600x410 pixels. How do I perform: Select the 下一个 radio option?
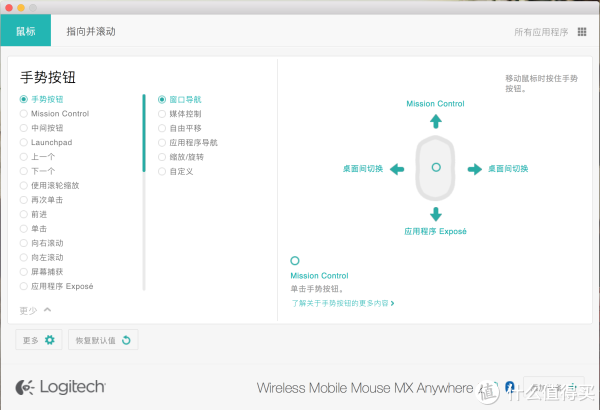coord(24,171)
